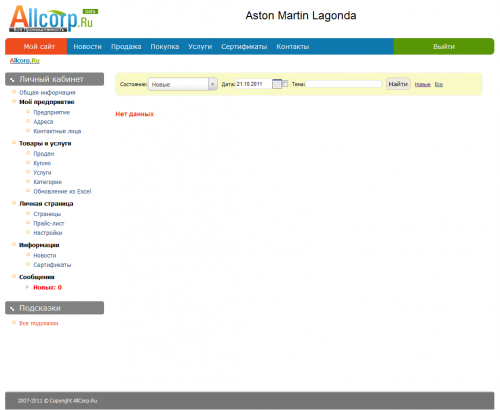Open Адреса sidebar link
The image size is (500, 410).
[x=43, y=122]
